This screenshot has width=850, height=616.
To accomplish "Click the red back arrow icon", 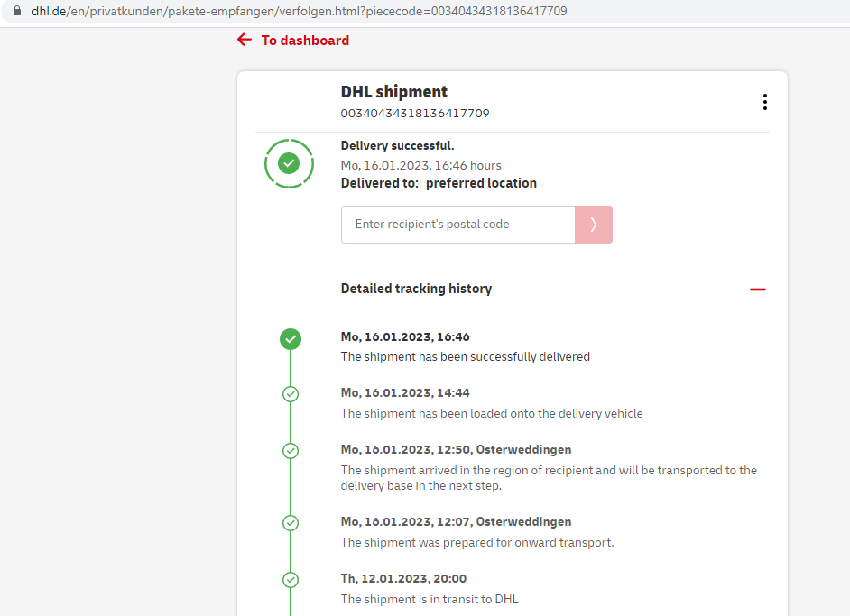I will (x=245, y=40).
